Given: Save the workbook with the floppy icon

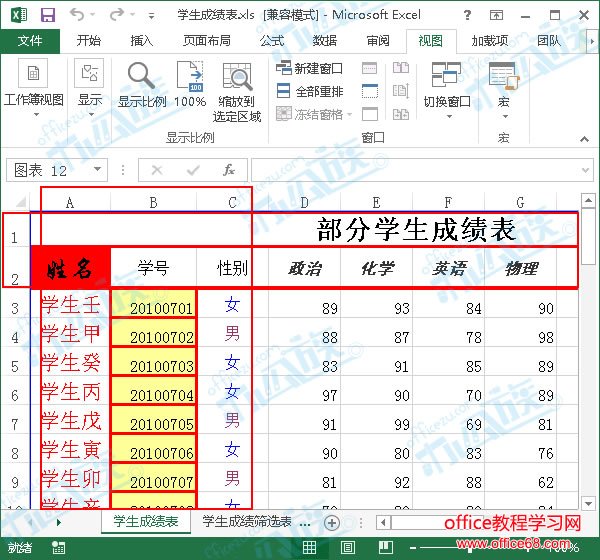Looking at the screenshot, I should [48, 15].
